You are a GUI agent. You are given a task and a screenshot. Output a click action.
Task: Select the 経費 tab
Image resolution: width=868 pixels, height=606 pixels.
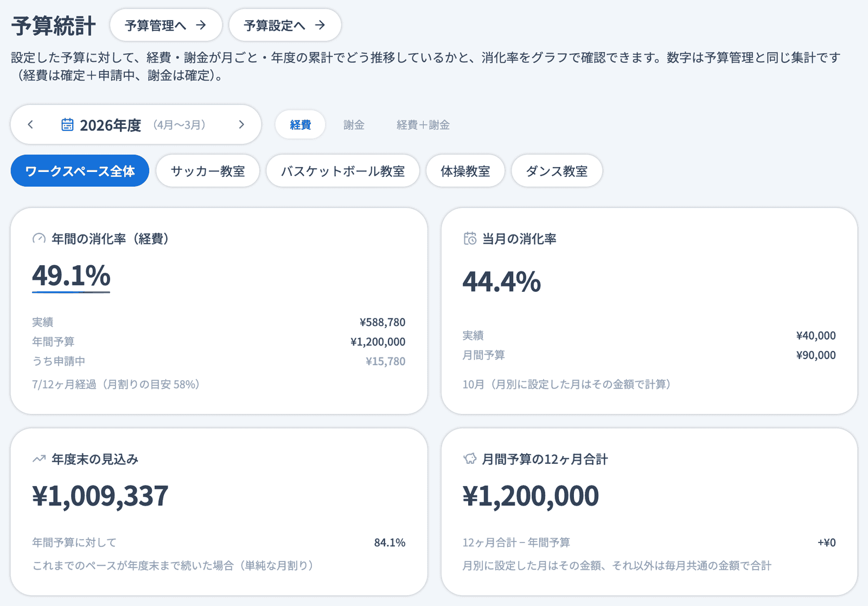pos(300,125)
